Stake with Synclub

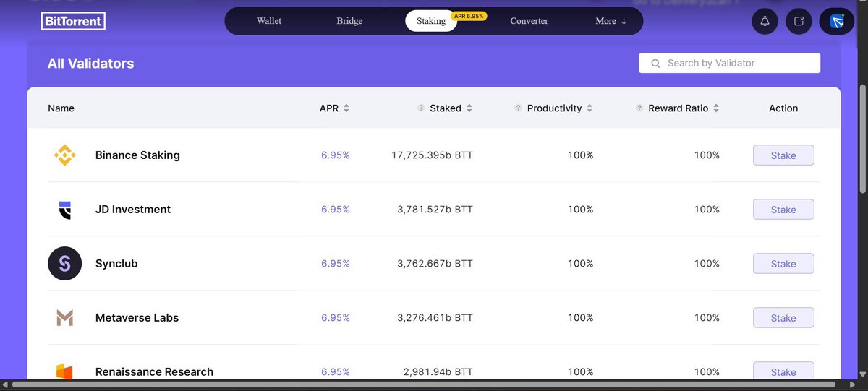click(783, 264)
